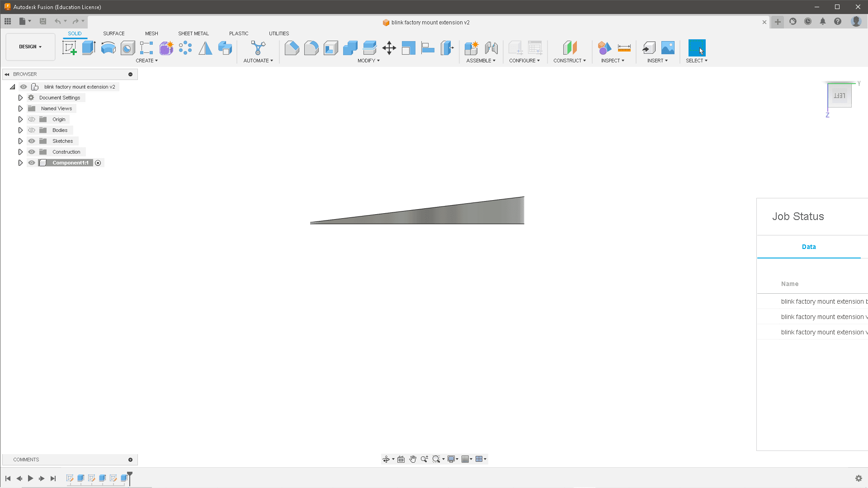Toggle visibility of root document node
The image size is (868, 488).
coord(24,87)
